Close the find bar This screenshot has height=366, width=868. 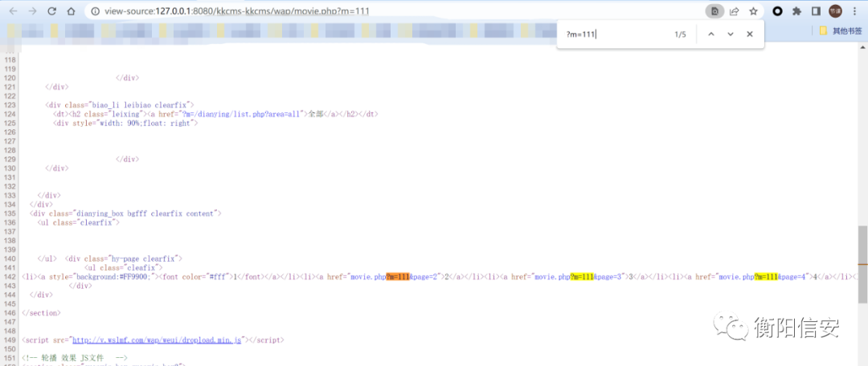click(x=750, y=35)
